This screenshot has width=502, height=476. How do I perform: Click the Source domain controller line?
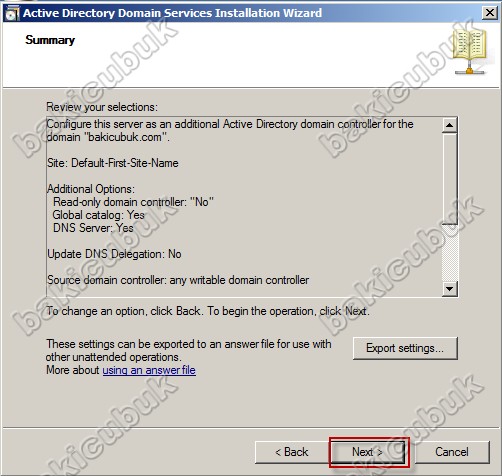click(178, 280)
